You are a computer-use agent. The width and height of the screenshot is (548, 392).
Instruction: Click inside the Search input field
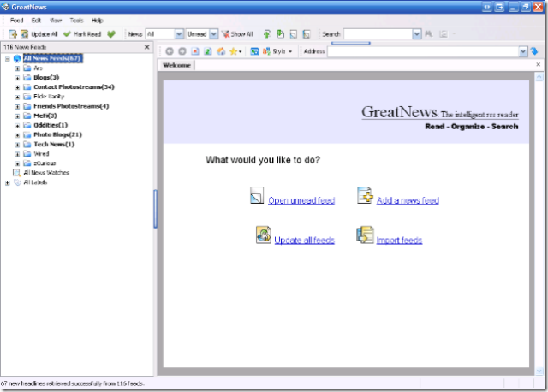pos(378,34)
